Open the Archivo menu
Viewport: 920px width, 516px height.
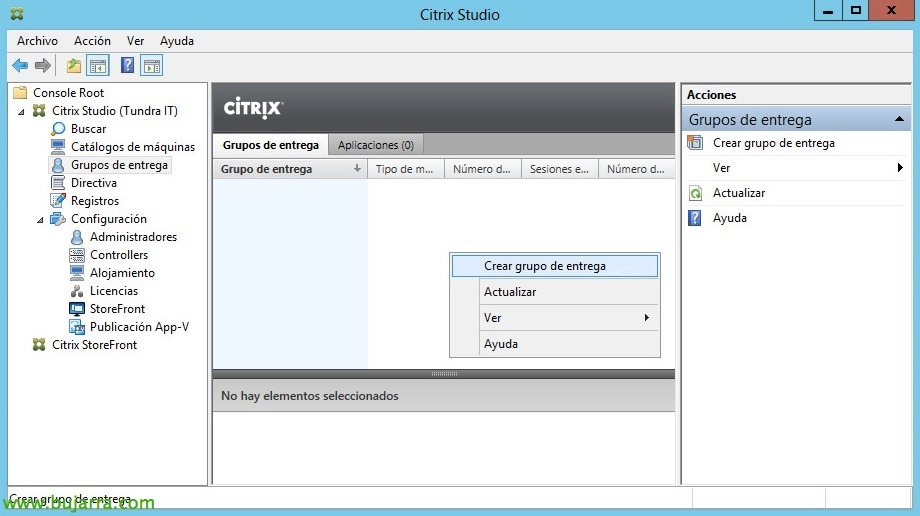[x=37, y=41]
